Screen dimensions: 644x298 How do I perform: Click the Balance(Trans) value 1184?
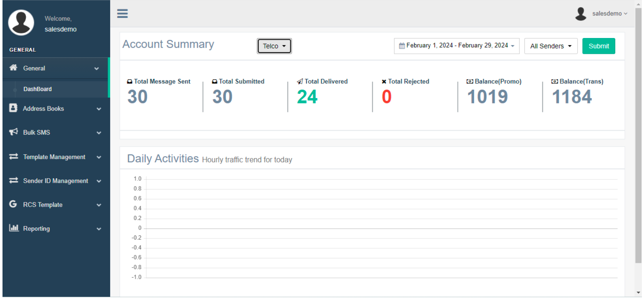click(572, 97)
